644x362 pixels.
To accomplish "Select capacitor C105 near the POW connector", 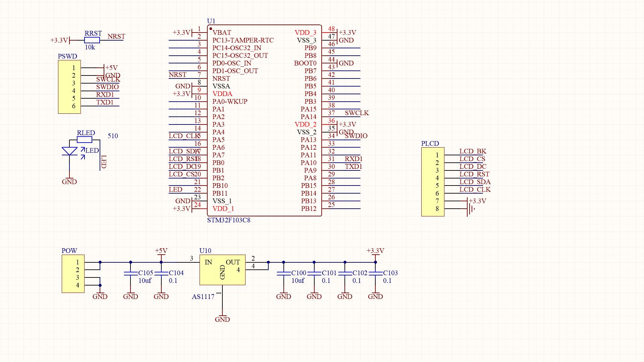I will click(131, 273).
